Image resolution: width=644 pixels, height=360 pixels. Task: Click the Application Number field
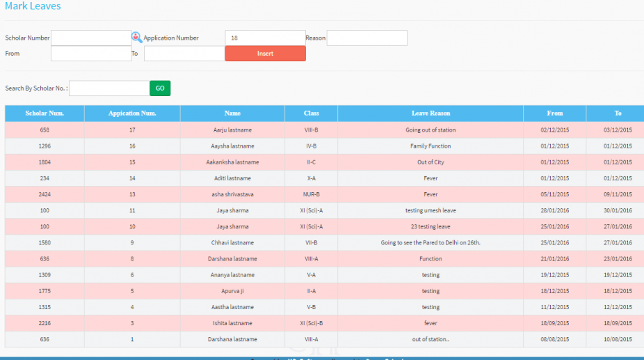[264, 38]
